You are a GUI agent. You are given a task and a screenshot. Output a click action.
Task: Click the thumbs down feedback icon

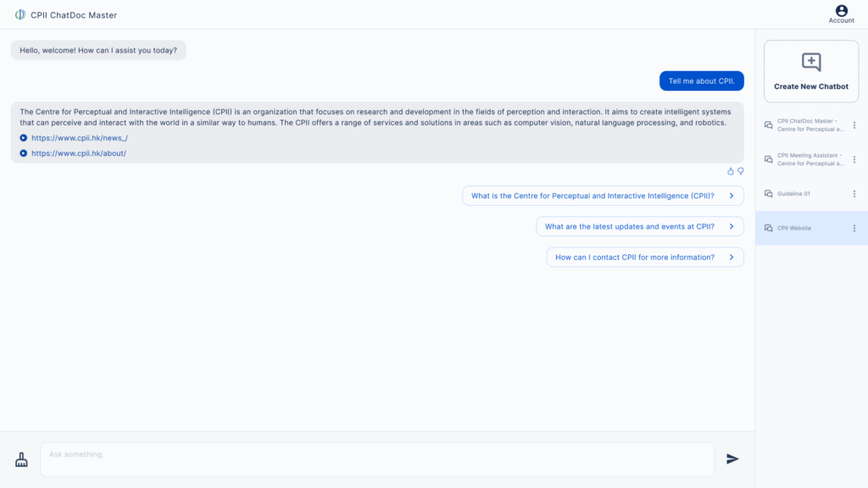click(x=740, y=171)
